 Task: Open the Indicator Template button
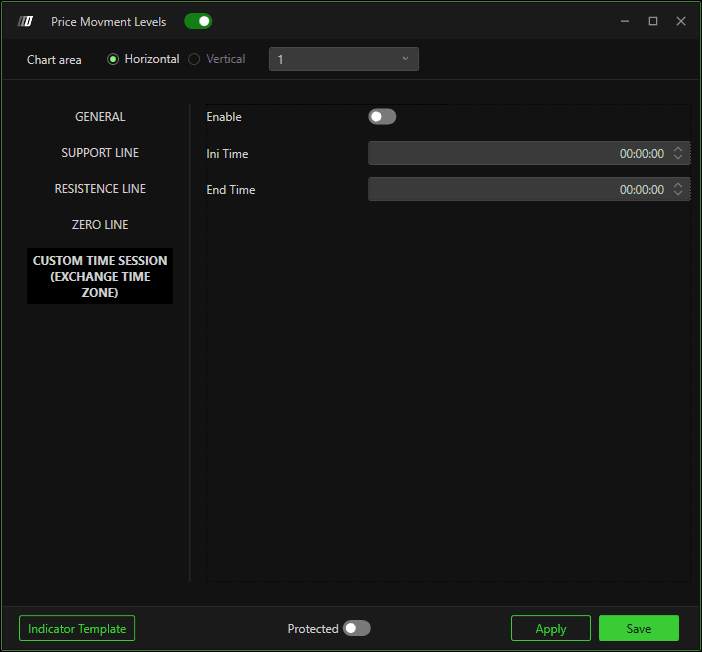click(x=77, y=628)
